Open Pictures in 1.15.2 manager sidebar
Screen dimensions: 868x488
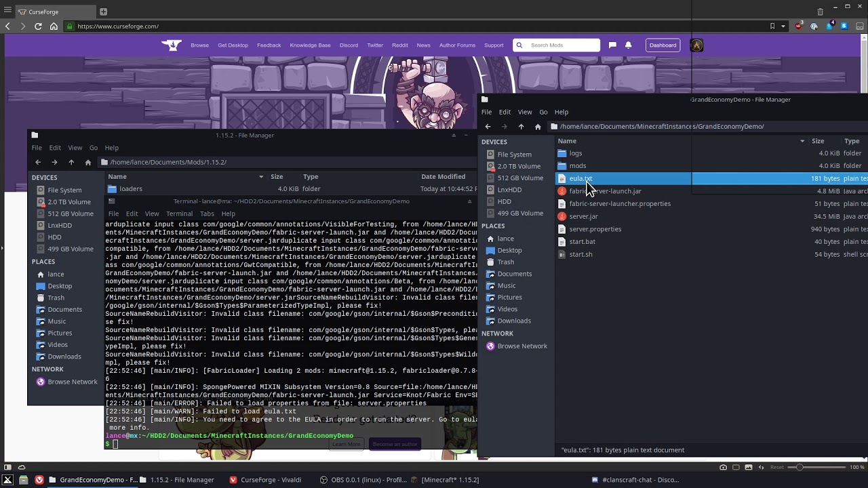(x=60, y=333)
